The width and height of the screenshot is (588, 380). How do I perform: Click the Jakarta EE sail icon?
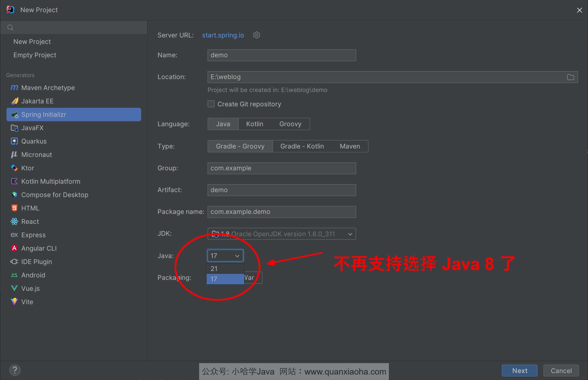click(x=15, y=101)
